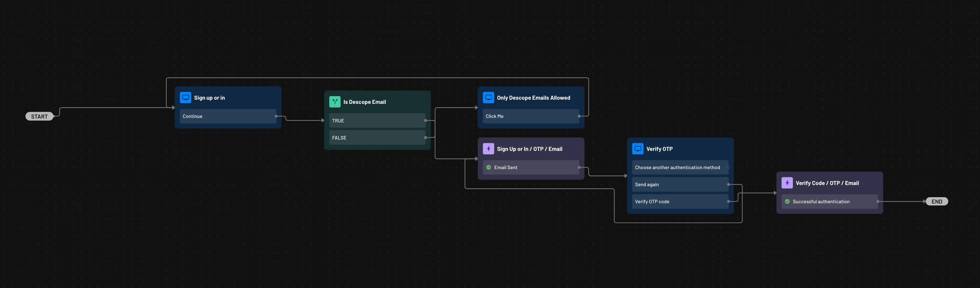The image size is (980, 288).
Task: Click the Is Descope Email node title
Action: [365, 102]
